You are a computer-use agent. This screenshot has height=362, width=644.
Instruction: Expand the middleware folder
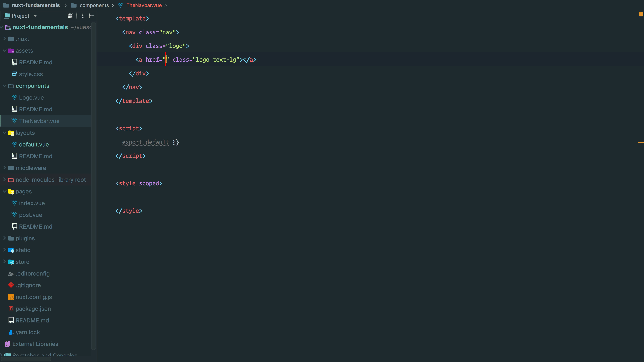pyautogui.click(x=4, y=168)
